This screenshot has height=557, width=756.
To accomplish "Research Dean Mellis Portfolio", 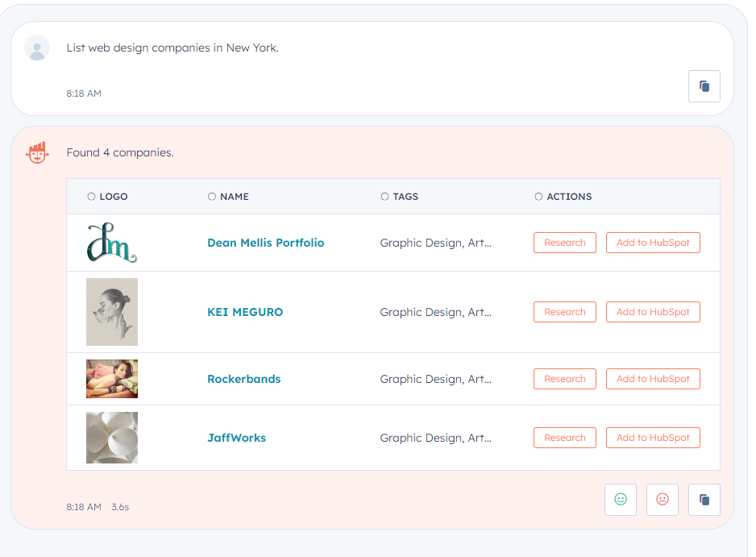I will pyautogui.click(x=565, y=243).
